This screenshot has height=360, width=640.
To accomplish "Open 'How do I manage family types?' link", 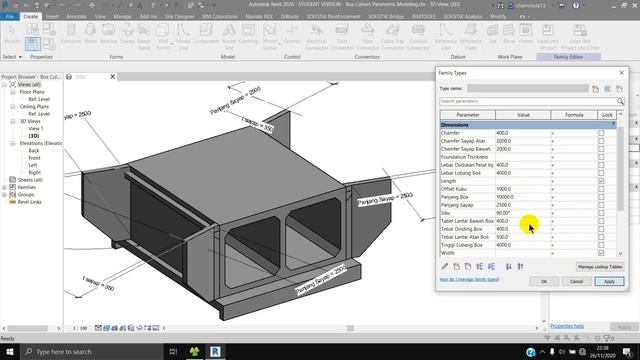I will pyautogui.click(x=469, y=280).
